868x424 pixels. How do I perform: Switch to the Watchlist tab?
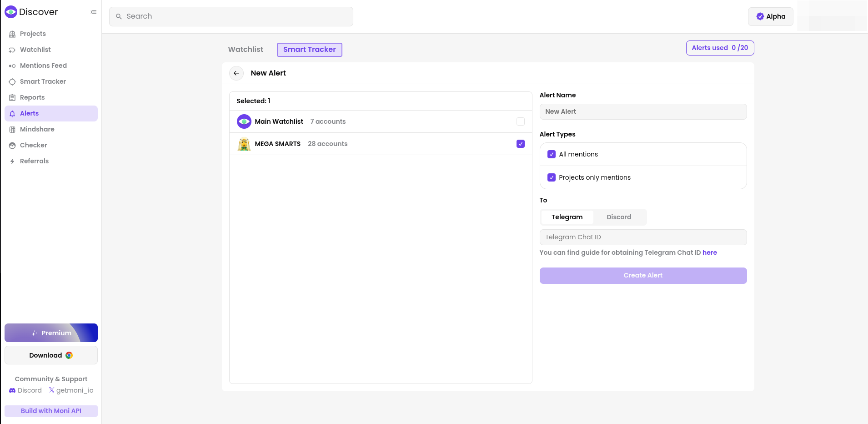point(246,50)
